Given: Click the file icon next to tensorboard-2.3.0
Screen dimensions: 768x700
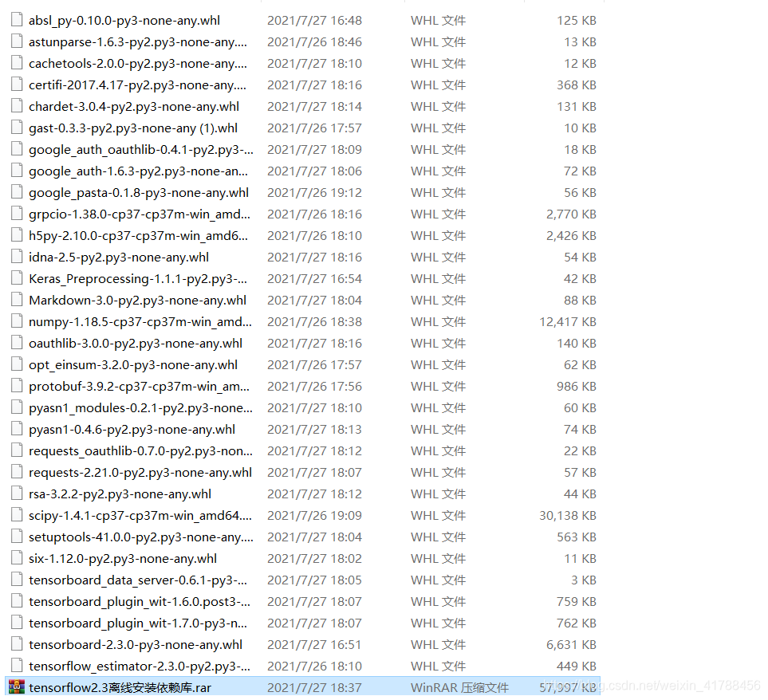Looking at the screenshot, I should 17,644.
